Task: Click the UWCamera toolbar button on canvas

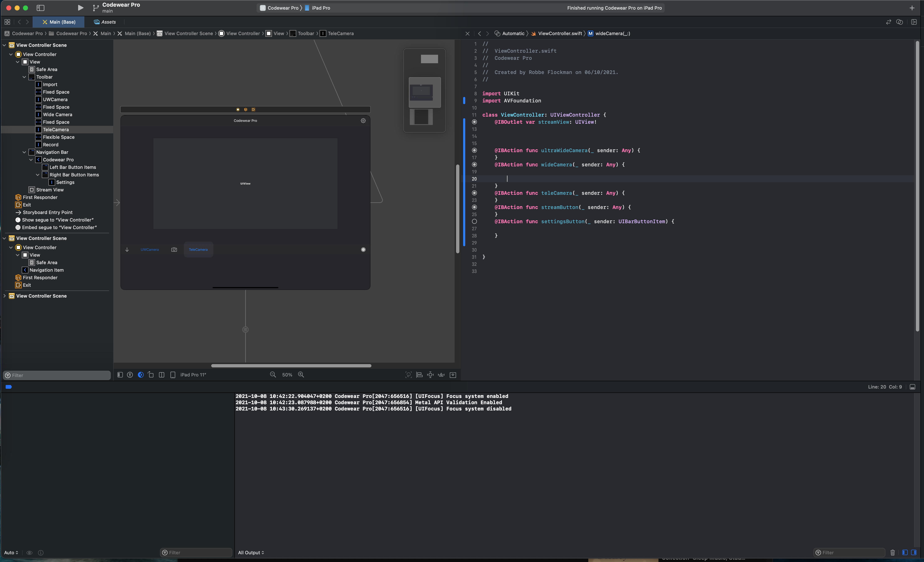Action: pyautogui.click(x=149, y=250)
